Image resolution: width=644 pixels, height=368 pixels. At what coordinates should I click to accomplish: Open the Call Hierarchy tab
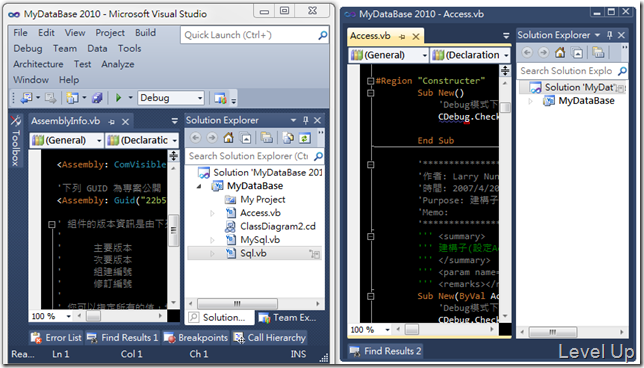[x=269, y=338]
